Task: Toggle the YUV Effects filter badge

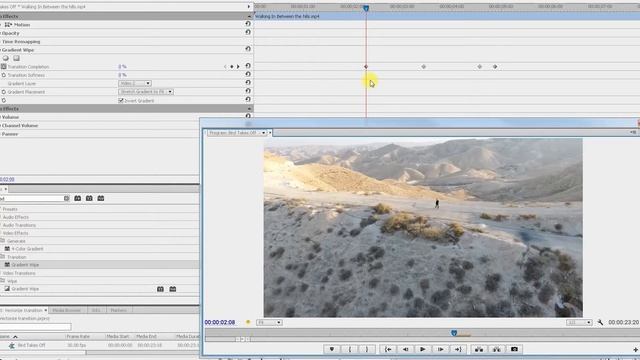Action: click(x=100, y=198)
